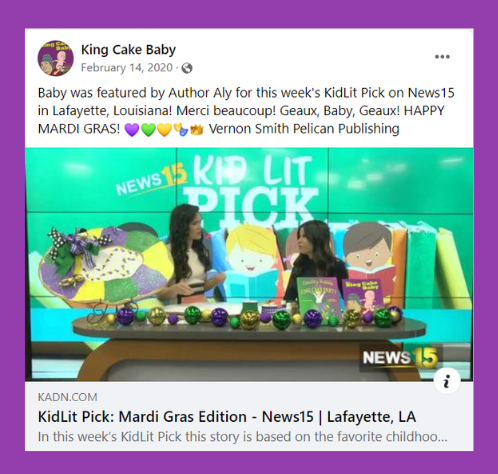The height and width of the screenshot is (474, 498).
Task: Open the KidLit Pick Mardi Gras Edition headline
Action: 227,417
